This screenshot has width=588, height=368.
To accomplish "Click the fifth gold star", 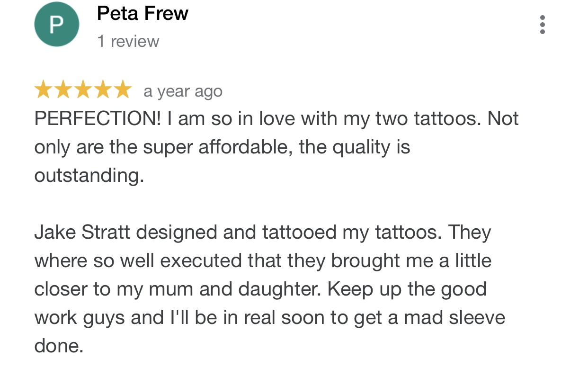I will tap(123, 90).
